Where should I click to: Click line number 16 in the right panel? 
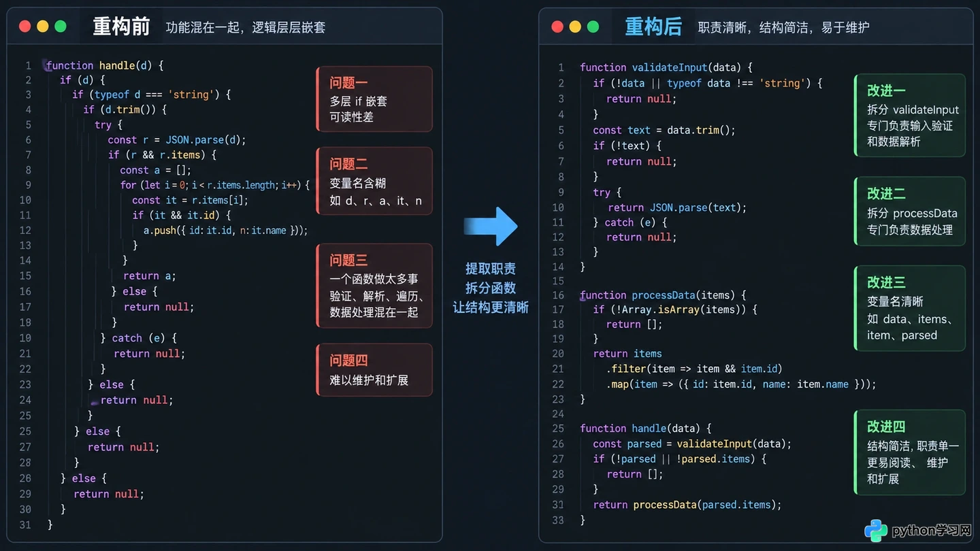[559, 295]
